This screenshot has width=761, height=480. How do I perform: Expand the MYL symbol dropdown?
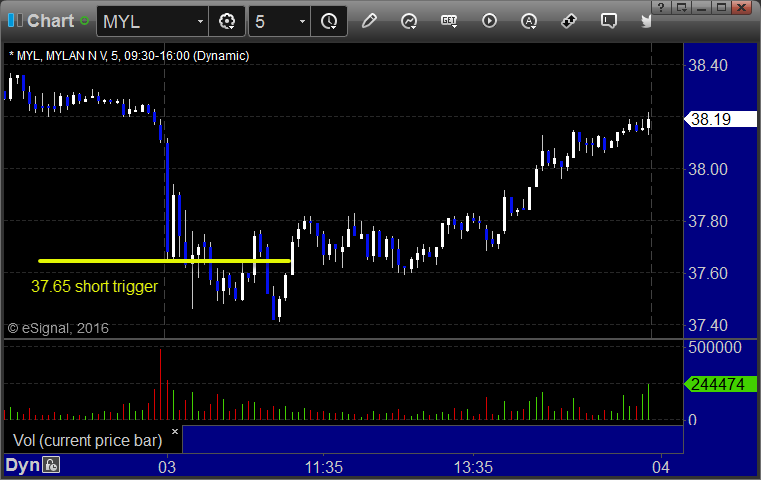click(200, 21)
